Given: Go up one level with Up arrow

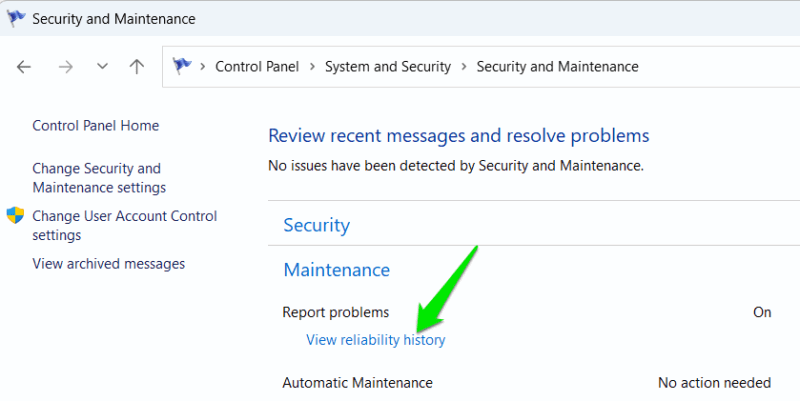Looking at the screenshot, I should 137,67.
